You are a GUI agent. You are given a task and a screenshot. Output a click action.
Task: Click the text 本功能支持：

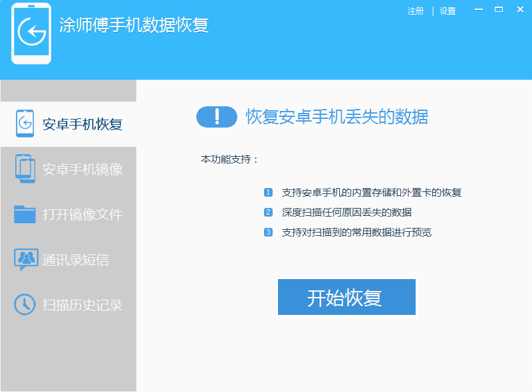click(229, 159)
